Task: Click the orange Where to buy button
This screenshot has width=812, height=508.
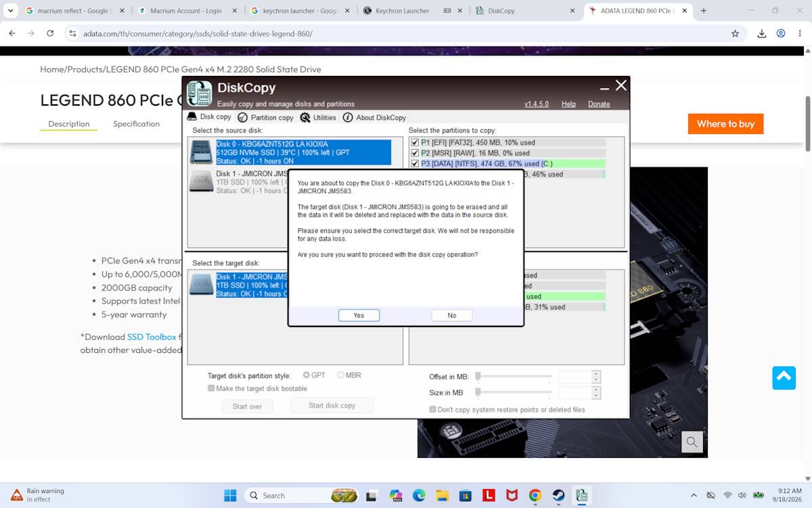Action: pyautogui.click(x=725, y=123)
